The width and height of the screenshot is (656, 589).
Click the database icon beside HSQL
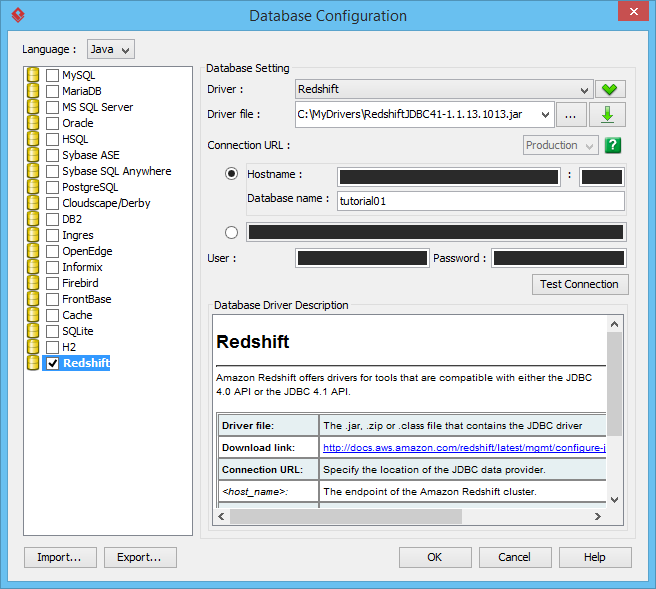[x=33, y=139]
